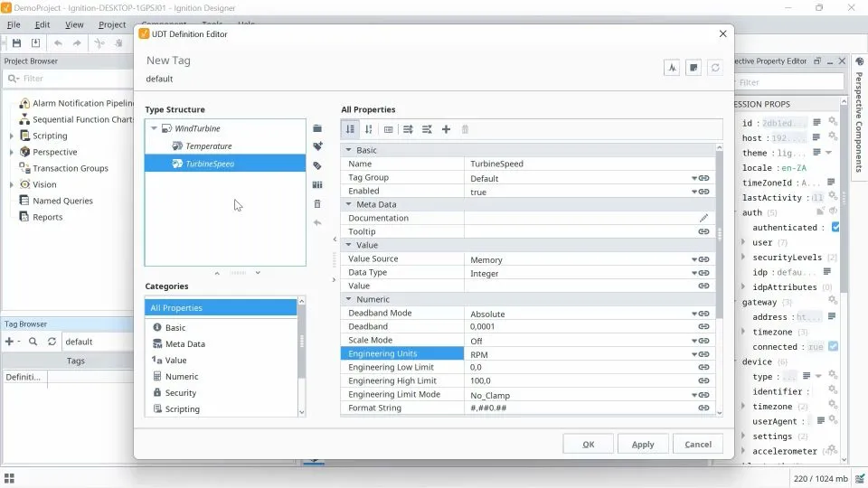Click the Name value field TurbineSpeed
Image resolution: width=868 pixels, height=488 pixels.
tap(590, 164)
